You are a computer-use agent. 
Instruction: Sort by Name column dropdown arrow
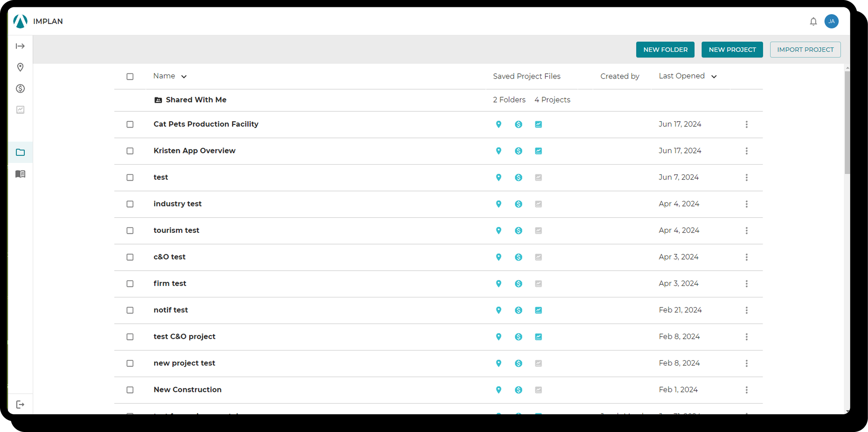[x=184, y=76]
